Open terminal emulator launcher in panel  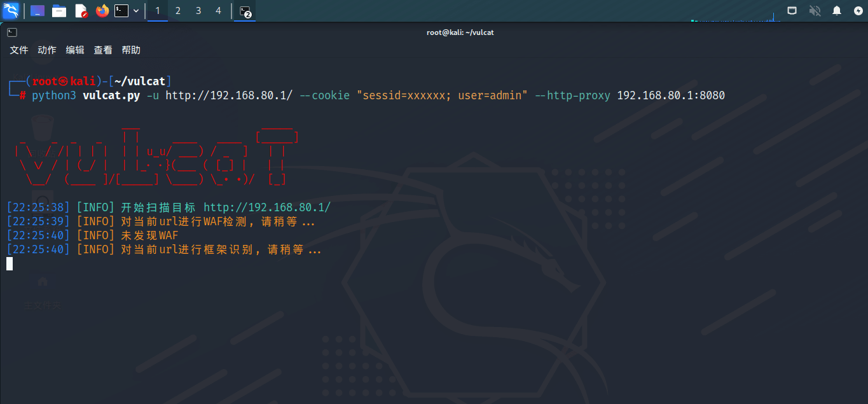tap(121, 11)
